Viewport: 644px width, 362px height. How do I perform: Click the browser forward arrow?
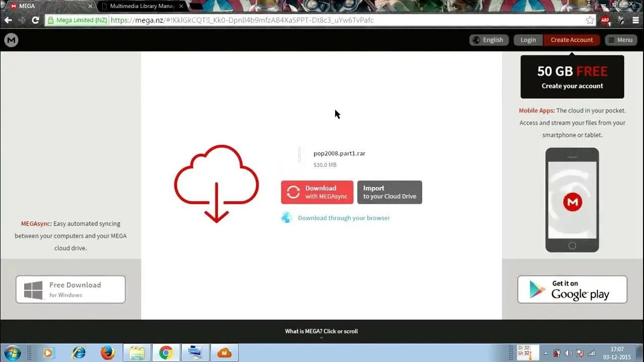click(22, 20)
